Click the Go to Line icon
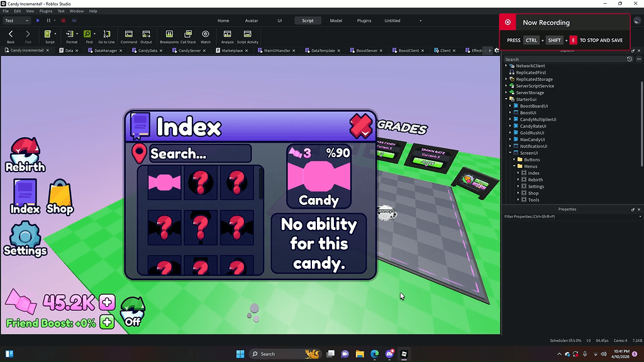This screenshot has width=644, height=362. click(106, 34)
